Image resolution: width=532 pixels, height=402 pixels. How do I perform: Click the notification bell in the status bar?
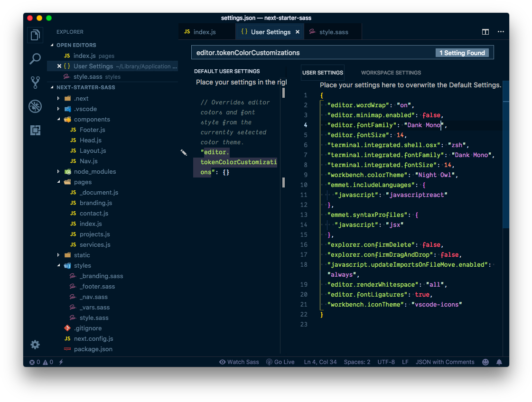click(499, 362)
